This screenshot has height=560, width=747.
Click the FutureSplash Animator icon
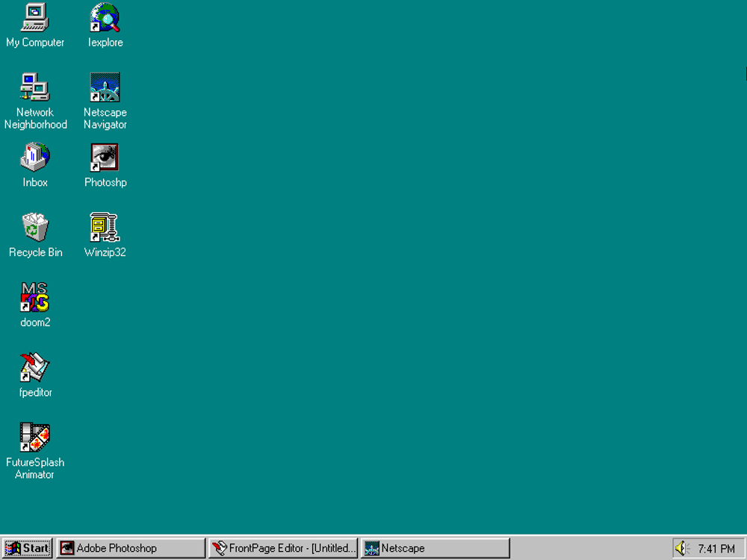tap(35, 438)
